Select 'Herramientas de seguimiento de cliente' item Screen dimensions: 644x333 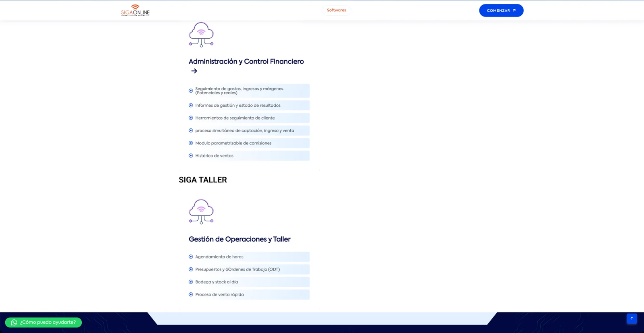point(235,118)
